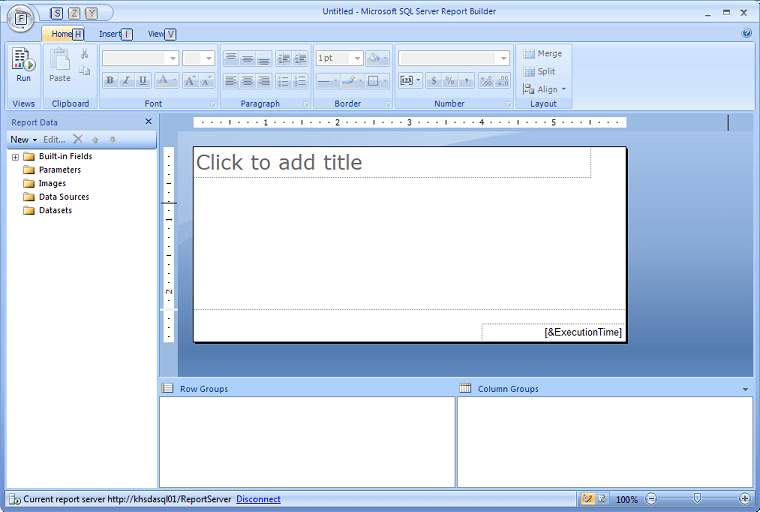Click the Cut scissors icon
Image resolution: width=760 pixels, height=512 pixels.
pyautogui.click(x=84, y=53)
